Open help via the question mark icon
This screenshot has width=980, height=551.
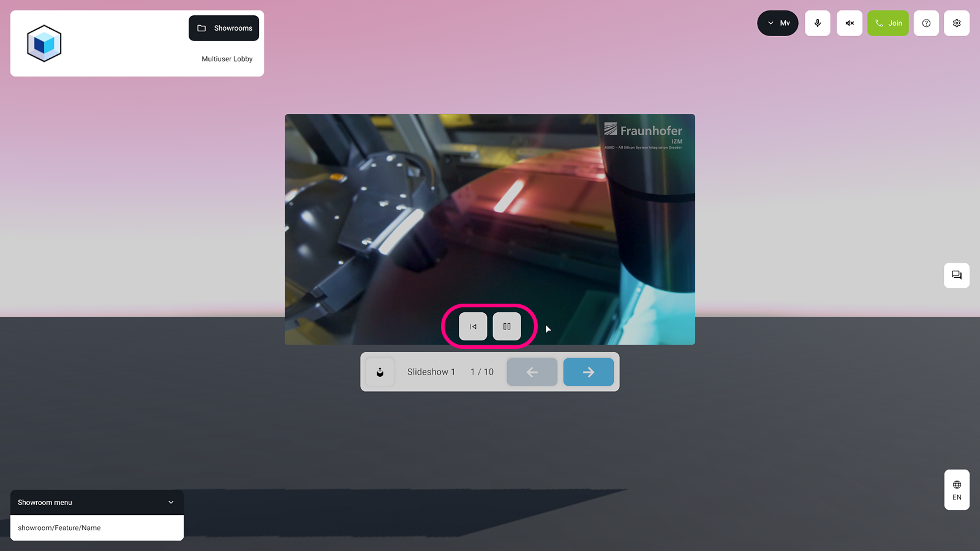point(925,23)
